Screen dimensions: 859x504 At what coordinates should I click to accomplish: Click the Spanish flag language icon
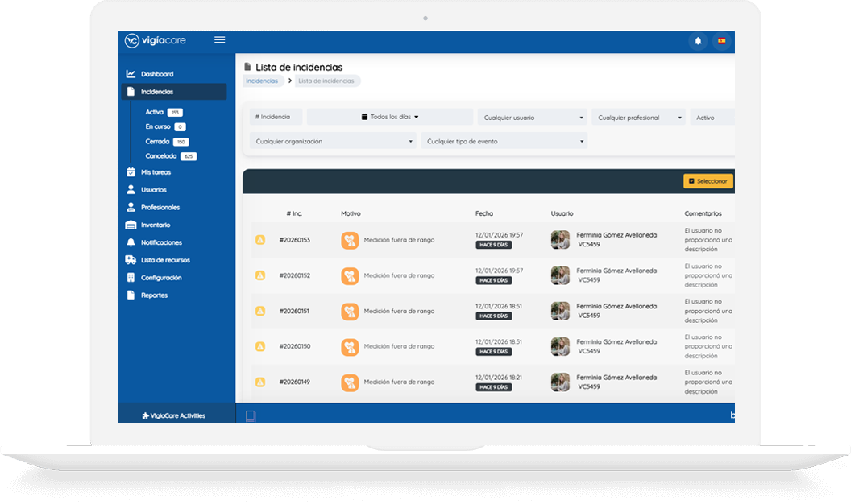[721, 41]
